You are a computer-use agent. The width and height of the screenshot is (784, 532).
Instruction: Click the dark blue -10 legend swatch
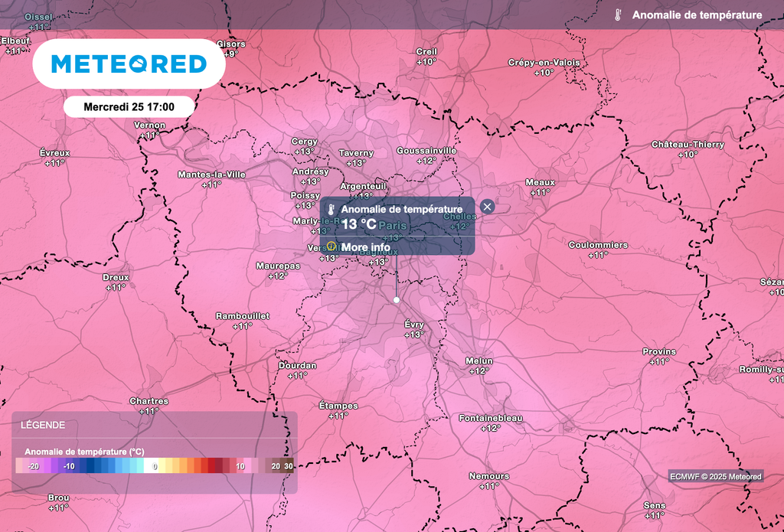(70, 465)
